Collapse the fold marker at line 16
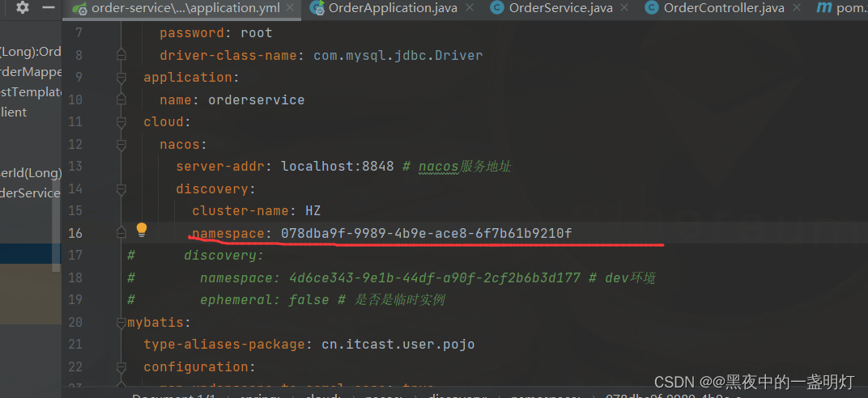The height and width of the screenshot is (398, 868). click(121, 233)
